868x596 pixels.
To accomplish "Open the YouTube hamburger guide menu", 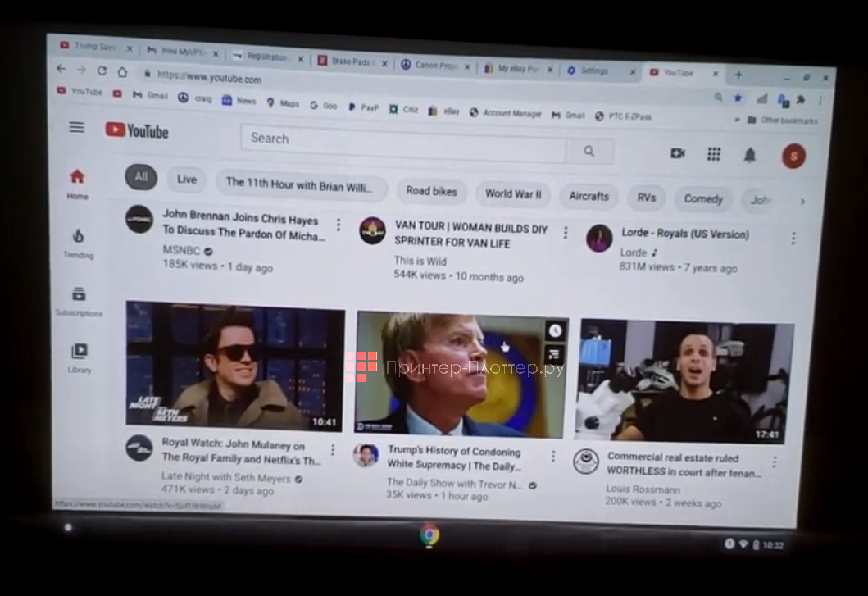I will coord(77,127).
